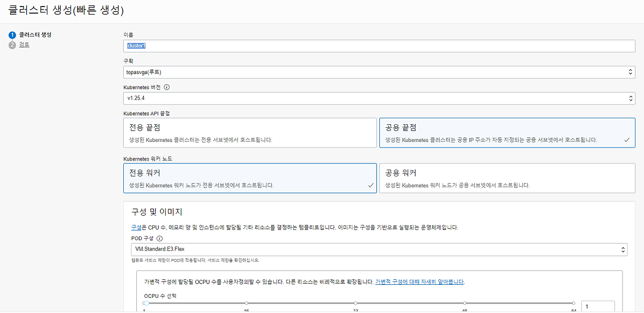The width and height of the screenshot is (644, 313).
Task: Click the numbered circle for step 1
Action: pos(12,35)
